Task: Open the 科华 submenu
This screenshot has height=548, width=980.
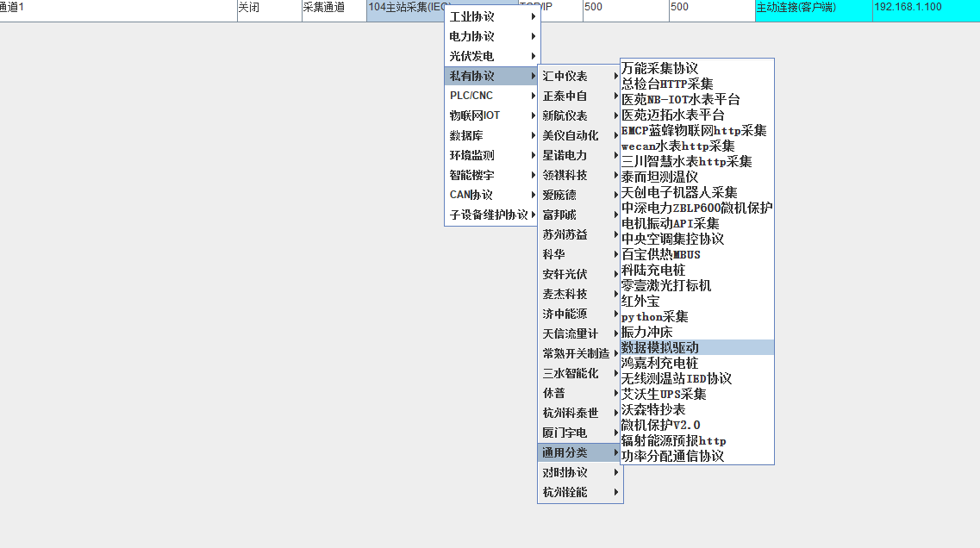Action: point(580,254)
